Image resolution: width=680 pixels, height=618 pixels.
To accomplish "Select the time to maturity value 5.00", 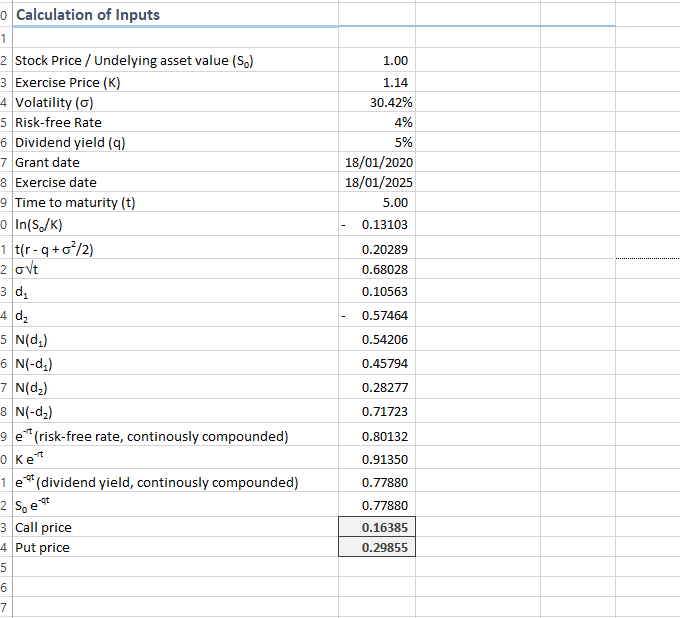I will [x=377, y=202].
